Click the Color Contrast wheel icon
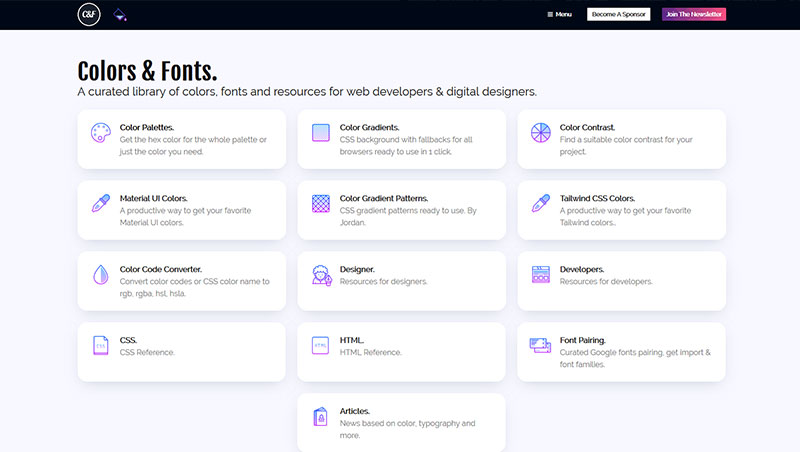Viewport: 800px width, 452px height. pyautogui.click(x=541, y=133)
